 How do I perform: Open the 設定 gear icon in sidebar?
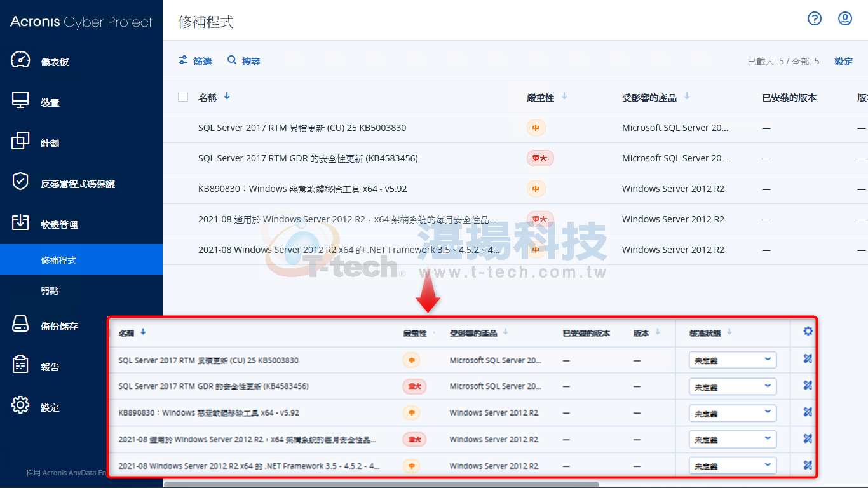click(20, 405)
